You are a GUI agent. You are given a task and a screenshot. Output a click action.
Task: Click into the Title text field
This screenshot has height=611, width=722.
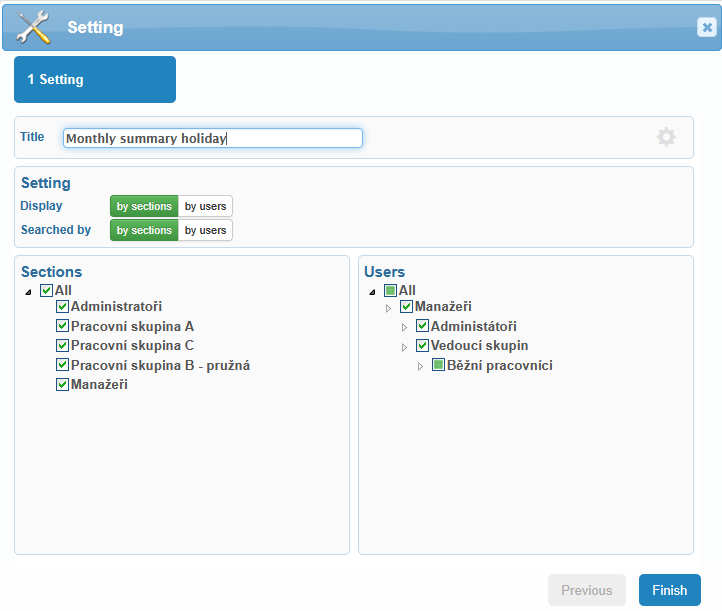click(213, 138)
